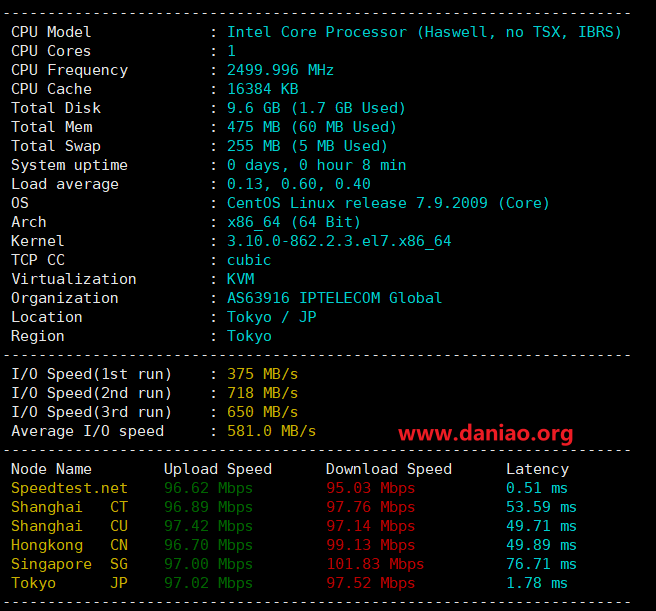Select the kernel version 3.10.0-862.2.3.el7.x86_64
This screenshot has height=611, width=656.
[x=339, y=241]
